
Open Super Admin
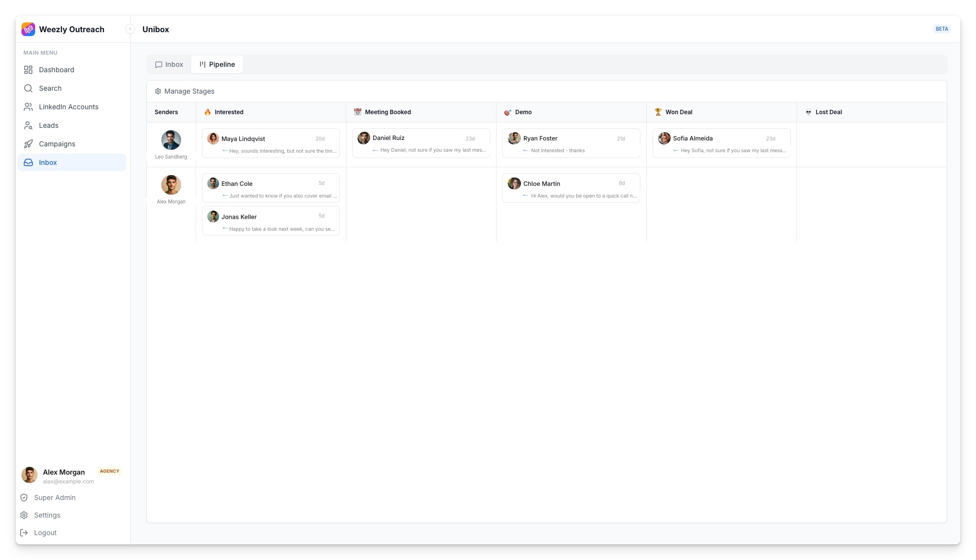pos(55,498)
